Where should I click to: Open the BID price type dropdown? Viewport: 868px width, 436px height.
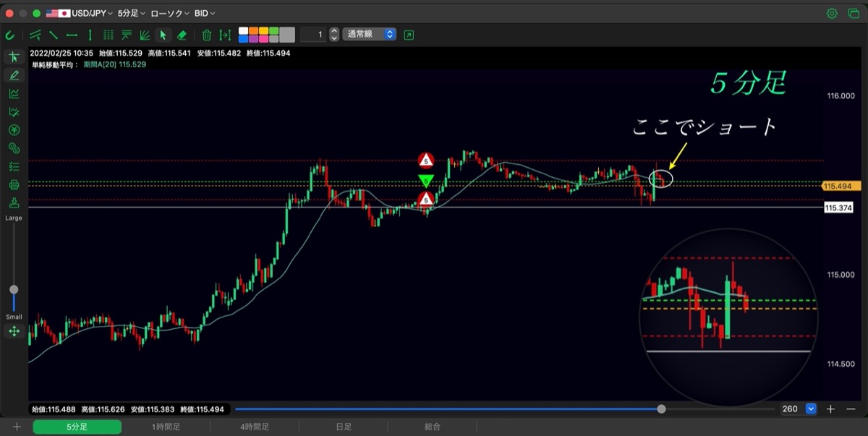pos(205,13)
